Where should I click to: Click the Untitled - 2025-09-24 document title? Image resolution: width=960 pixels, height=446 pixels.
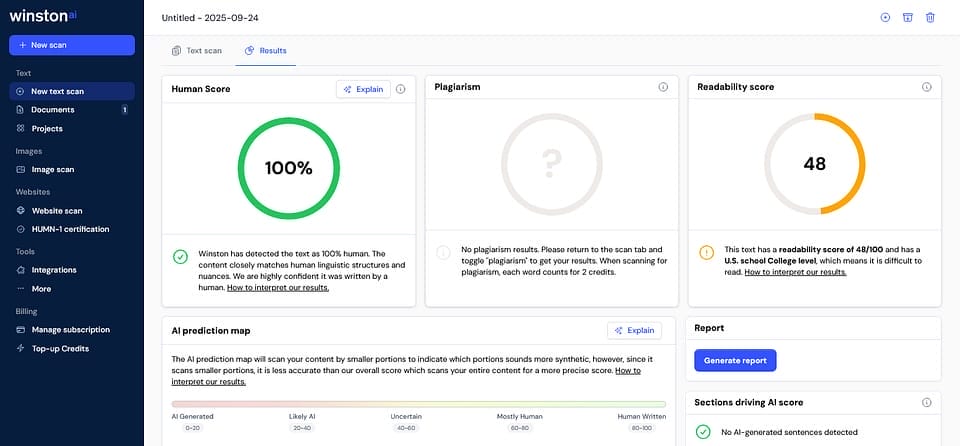(x=210, y=18)
